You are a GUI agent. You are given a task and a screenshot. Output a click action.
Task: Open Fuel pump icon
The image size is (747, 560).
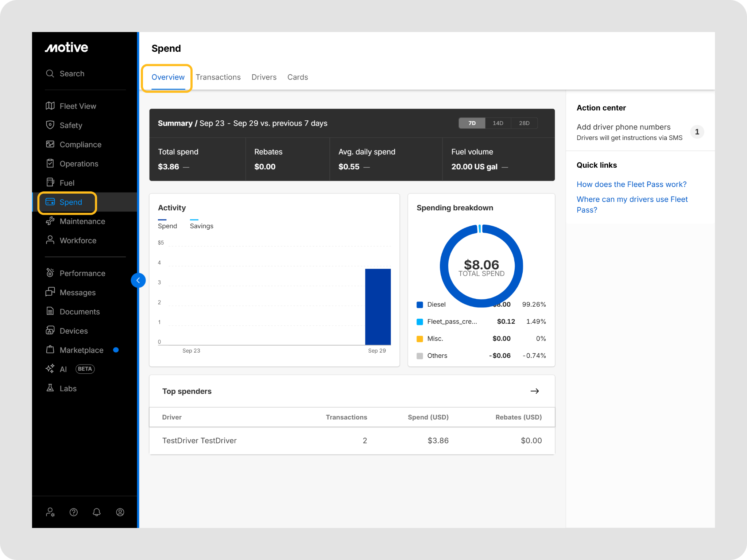click(x=50, y=183)
